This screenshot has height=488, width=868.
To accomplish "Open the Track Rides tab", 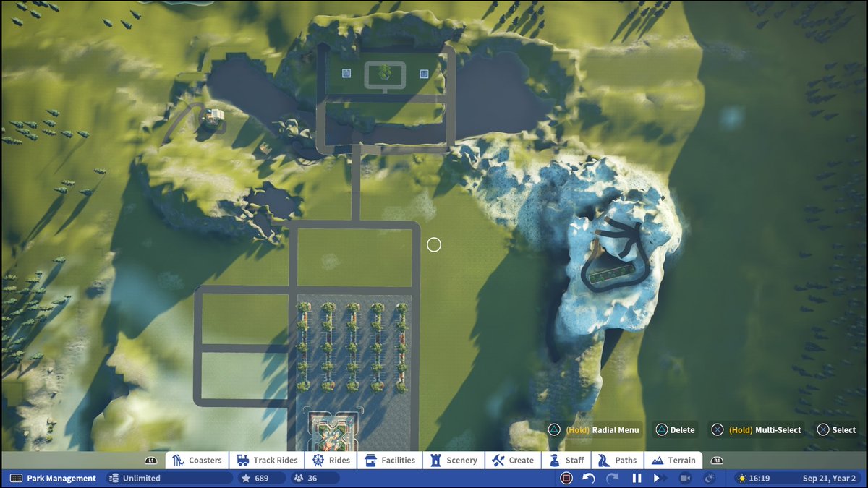I will point(266,461).
